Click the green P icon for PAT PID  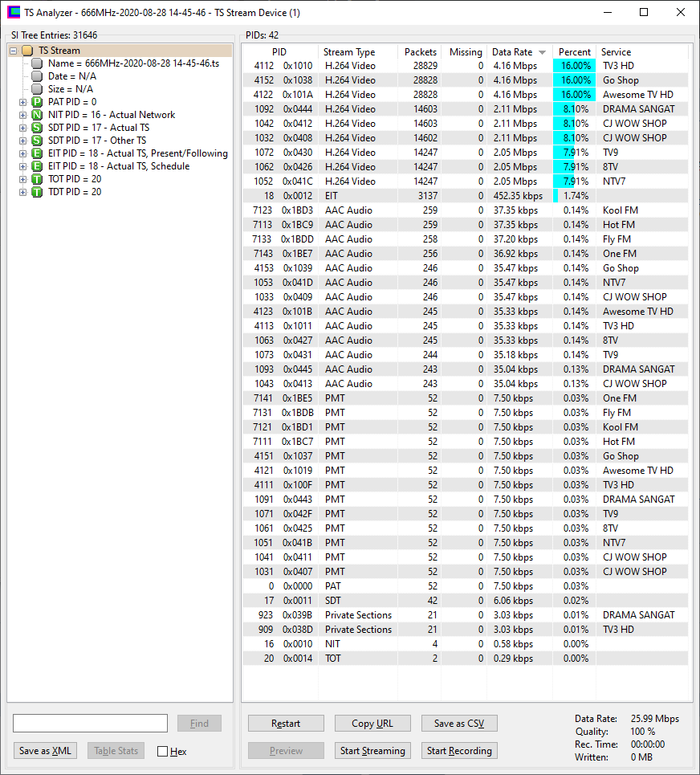37,102
